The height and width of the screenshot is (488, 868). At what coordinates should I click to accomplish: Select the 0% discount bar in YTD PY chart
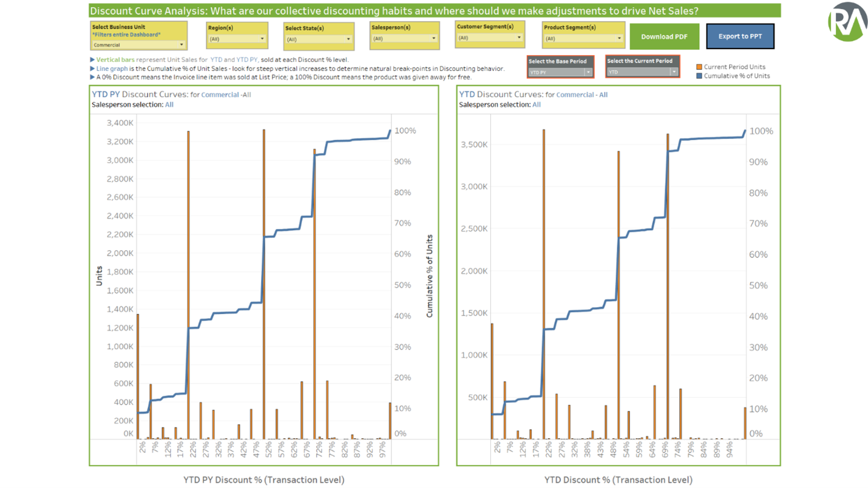(138, 376)
